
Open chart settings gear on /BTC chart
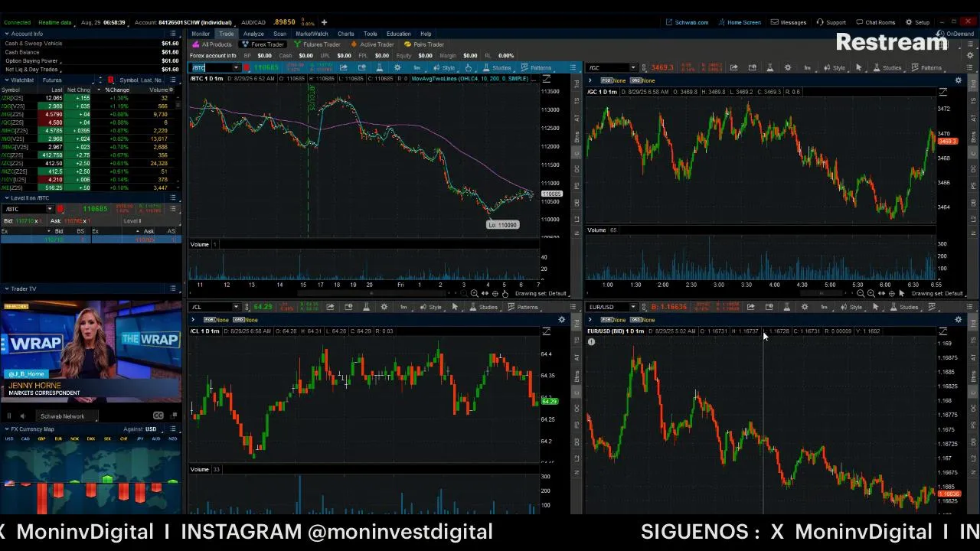pos(397,68)
